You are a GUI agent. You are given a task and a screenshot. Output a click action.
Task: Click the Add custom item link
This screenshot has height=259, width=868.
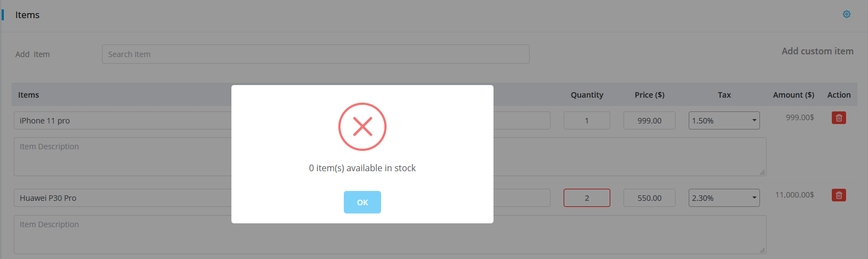coord(817,51)
